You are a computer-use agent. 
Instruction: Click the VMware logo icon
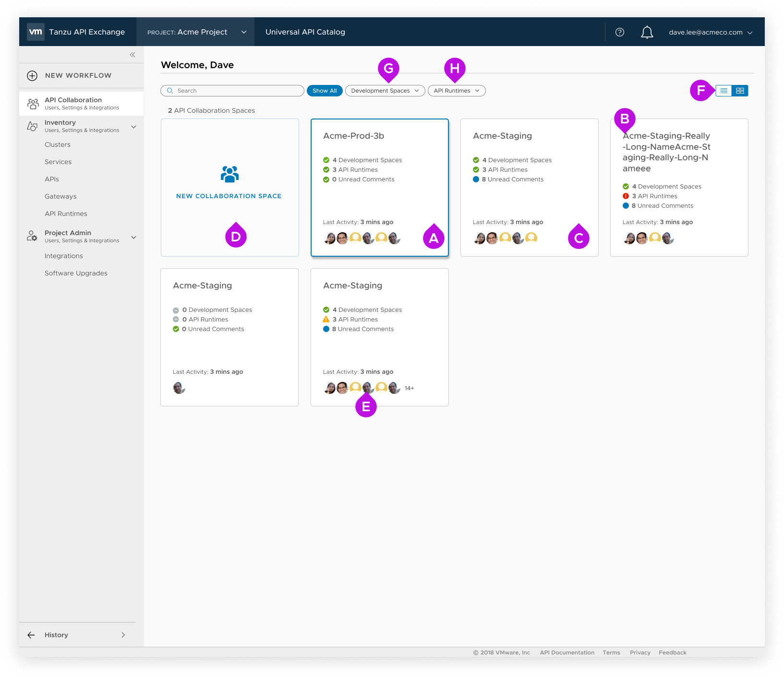pos(36,32)
